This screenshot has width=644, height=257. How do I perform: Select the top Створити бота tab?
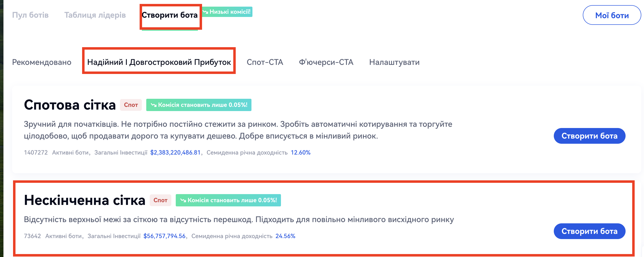[x=170, y=15]
